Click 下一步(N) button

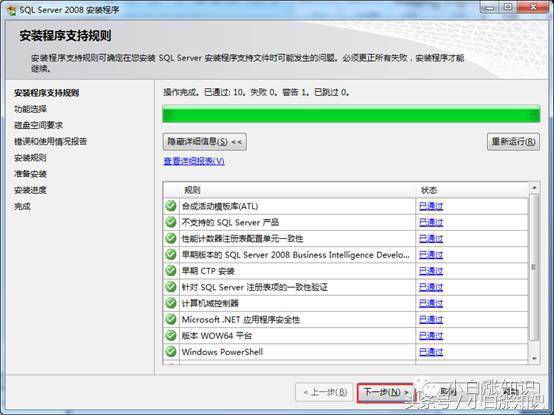point(385,392)
